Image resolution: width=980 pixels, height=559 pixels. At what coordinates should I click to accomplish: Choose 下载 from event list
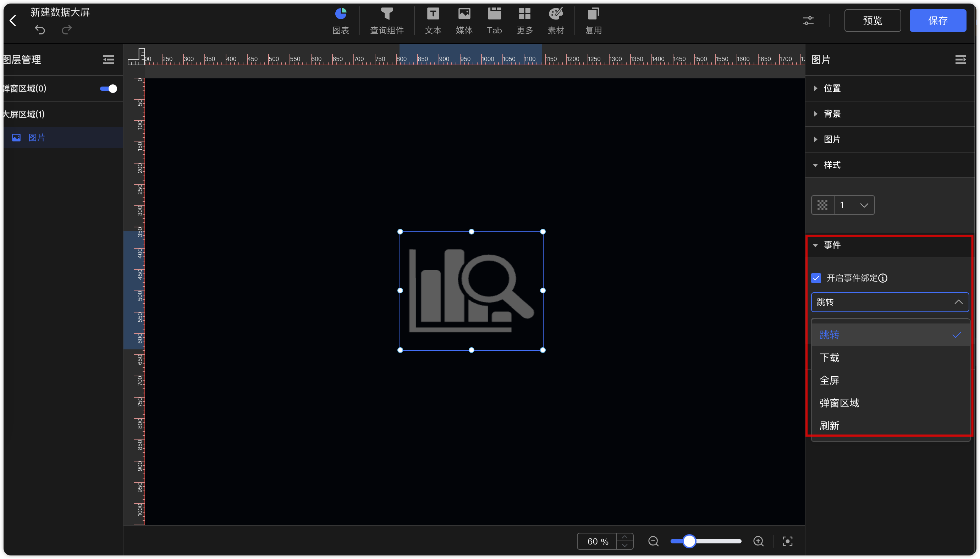[890, 358]
